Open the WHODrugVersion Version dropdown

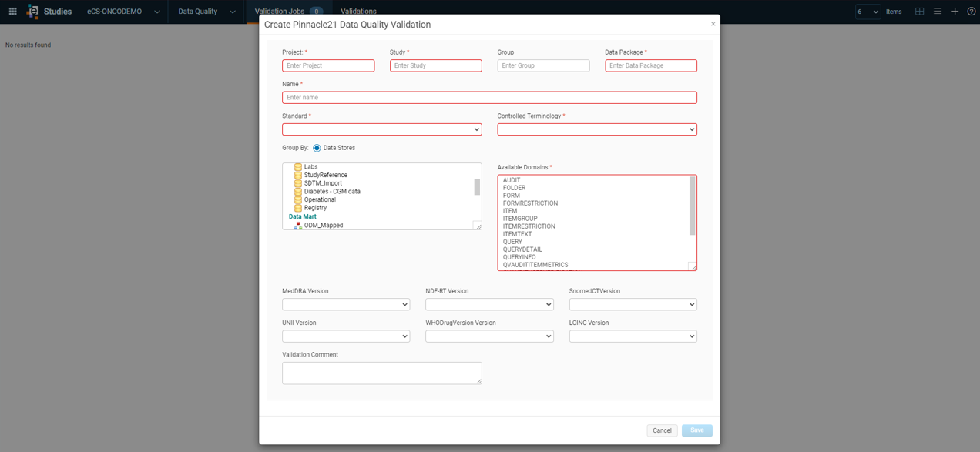tap(489, 336)
